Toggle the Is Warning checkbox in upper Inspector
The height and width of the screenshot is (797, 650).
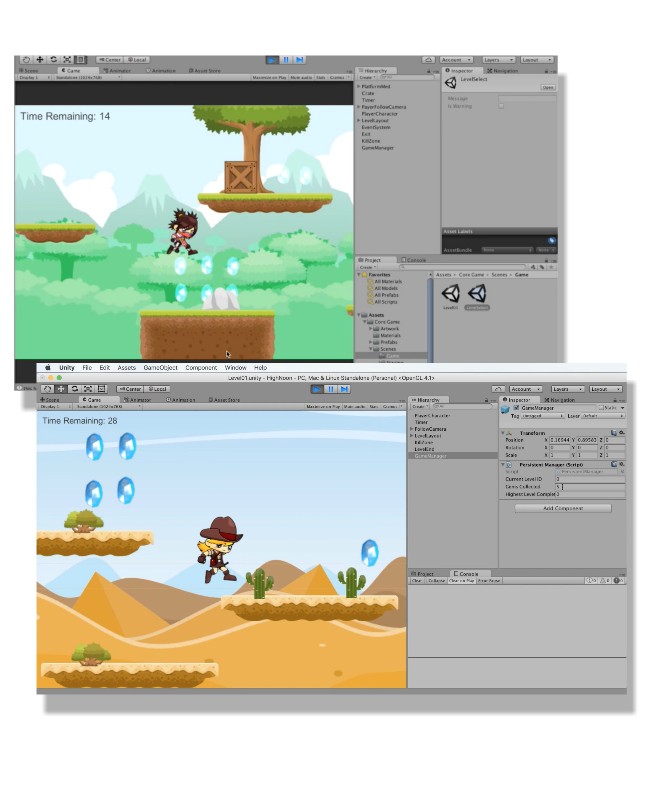click(x=501, y=105)
